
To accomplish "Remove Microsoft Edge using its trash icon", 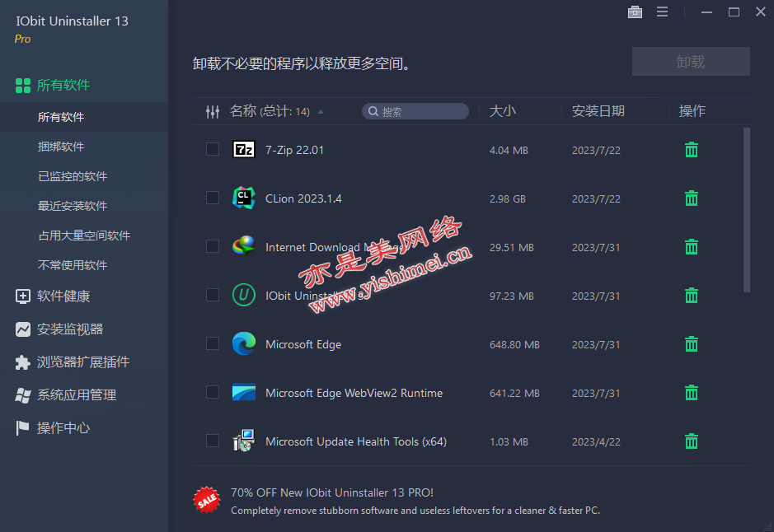I will 692,343.
